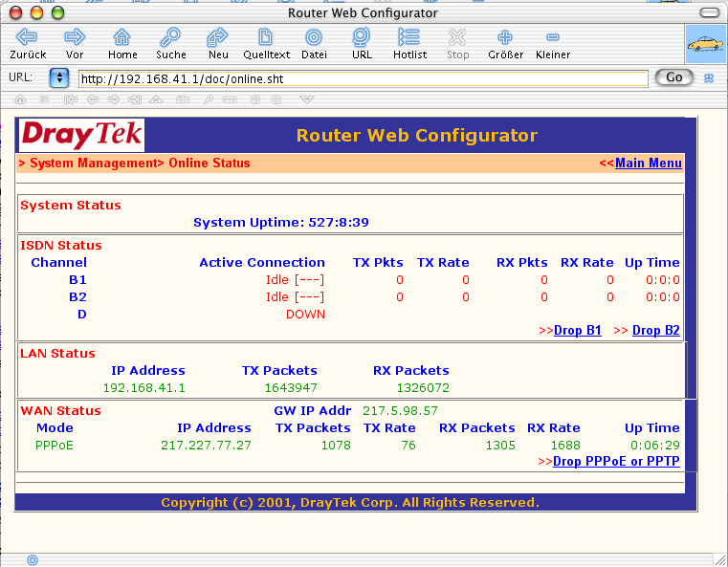728x567 pixels.
Task: Click the PPPoE mode value
Action: pyautogui.click(x=55, y=446)
